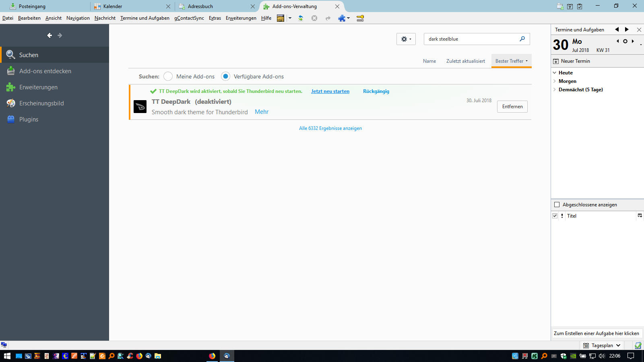This screenshot has height=362, width=644.
Task: Open dropdown arrow next to sunflower icon
Action: 290,18
